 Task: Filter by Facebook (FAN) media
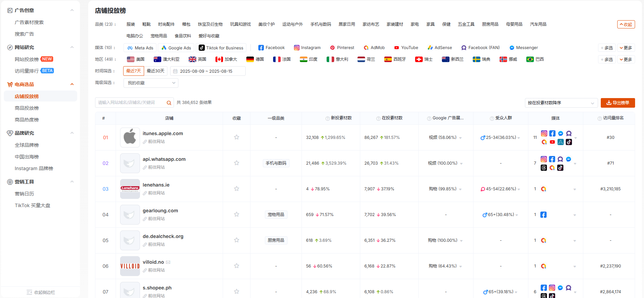480,48
